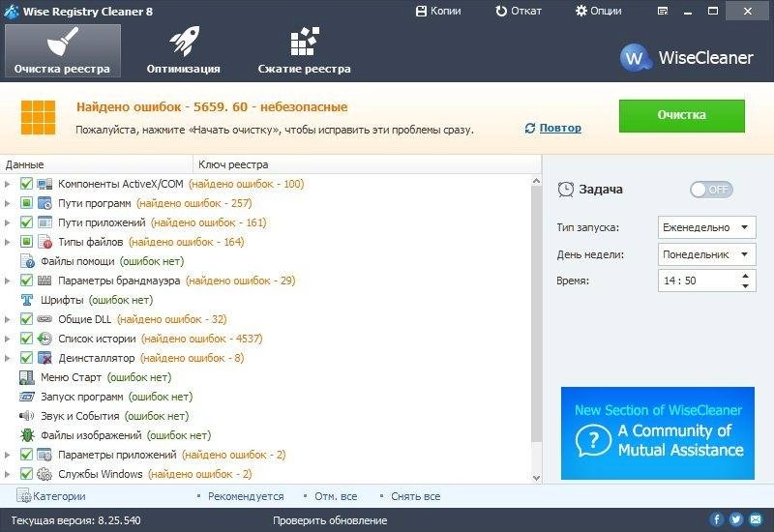Open the Сжатие реестра tab
Screen dimensions: 774x532
point(304,51)
